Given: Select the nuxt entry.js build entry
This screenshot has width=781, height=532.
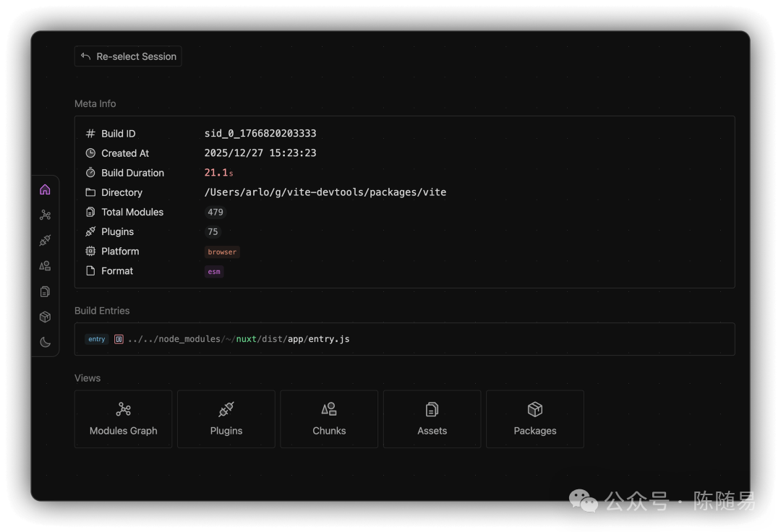Looking at the screenshot, I should tap(404, 339).
